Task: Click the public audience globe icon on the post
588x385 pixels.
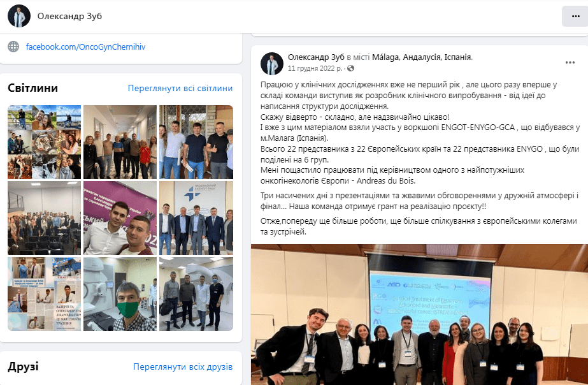Action: point(350,68)
